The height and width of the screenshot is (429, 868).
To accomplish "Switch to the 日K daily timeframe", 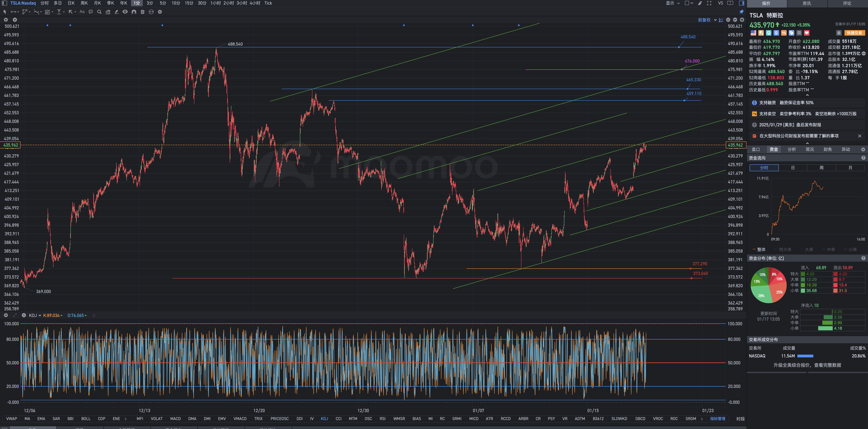I will point(71,3).
